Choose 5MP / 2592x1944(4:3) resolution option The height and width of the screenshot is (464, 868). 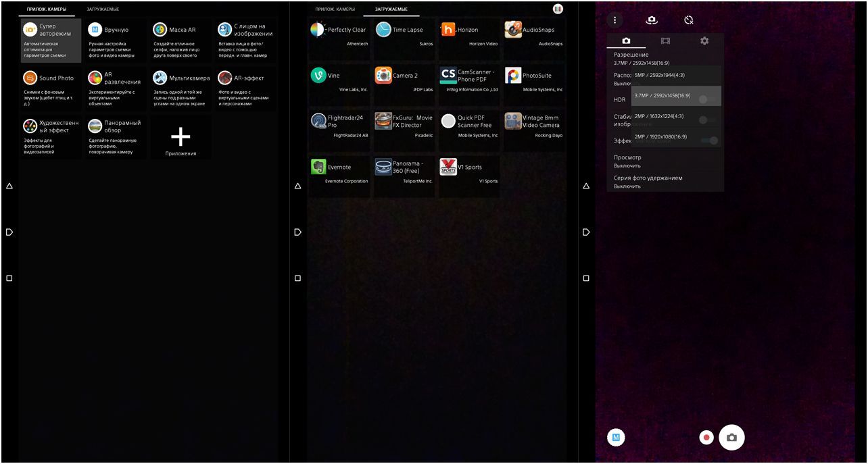click(676, 75)
